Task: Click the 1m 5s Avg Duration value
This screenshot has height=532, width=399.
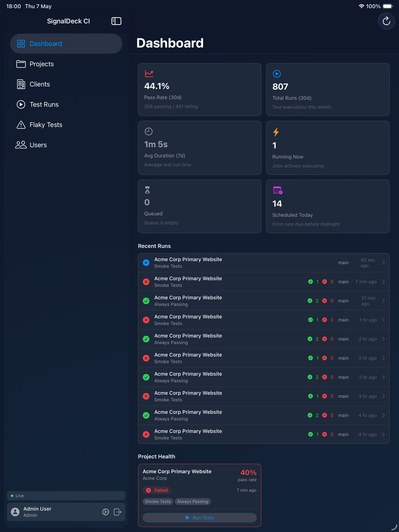Action: [x=156, y=144]
